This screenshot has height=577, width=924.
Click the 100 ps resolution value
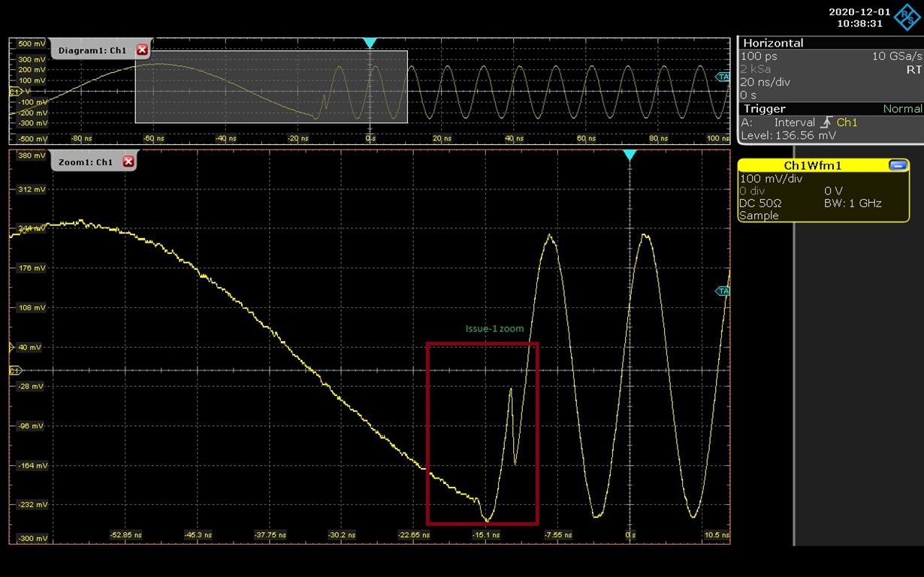click(759, 56)
